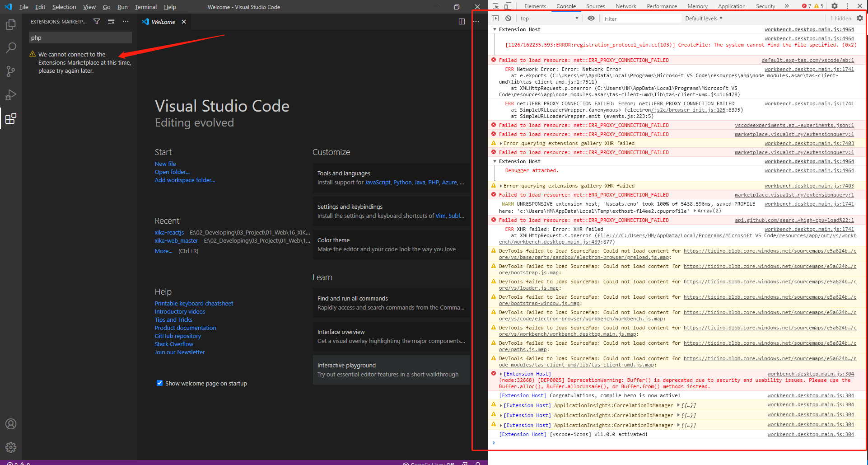Open the Manage gear icon at bottom left

pos(11,447)
